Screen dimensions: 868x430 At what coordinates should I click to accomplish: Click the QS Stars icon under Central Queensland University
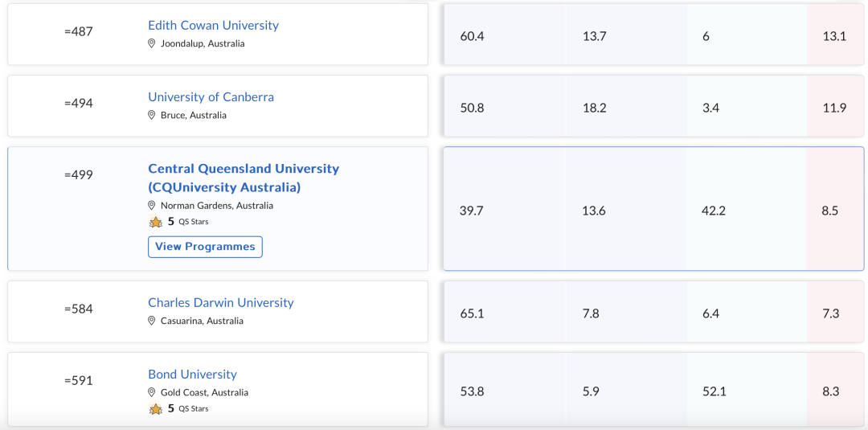(156, 222)
